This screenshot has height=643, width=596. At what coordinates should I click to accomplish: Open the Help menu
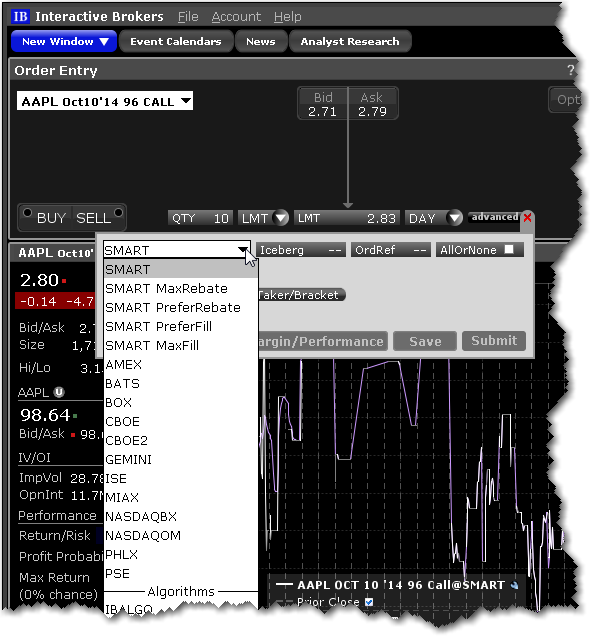tap(290, 17)
